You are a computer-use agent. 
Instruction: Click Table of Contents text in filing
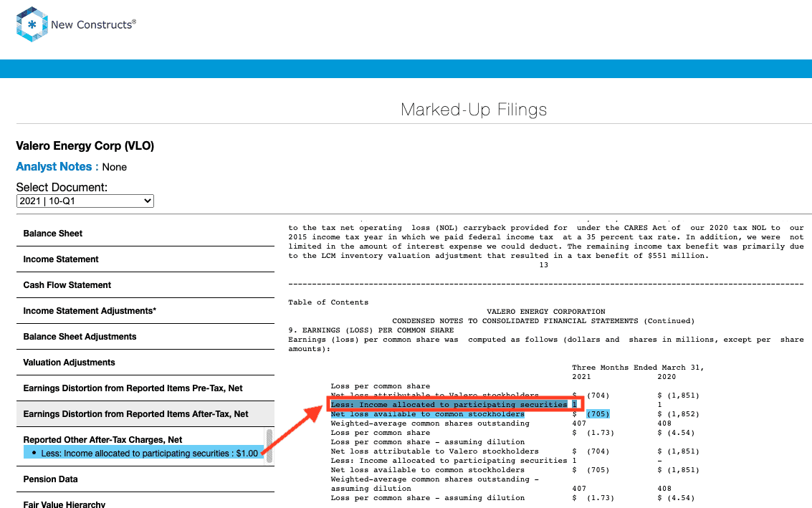(328, 302)
